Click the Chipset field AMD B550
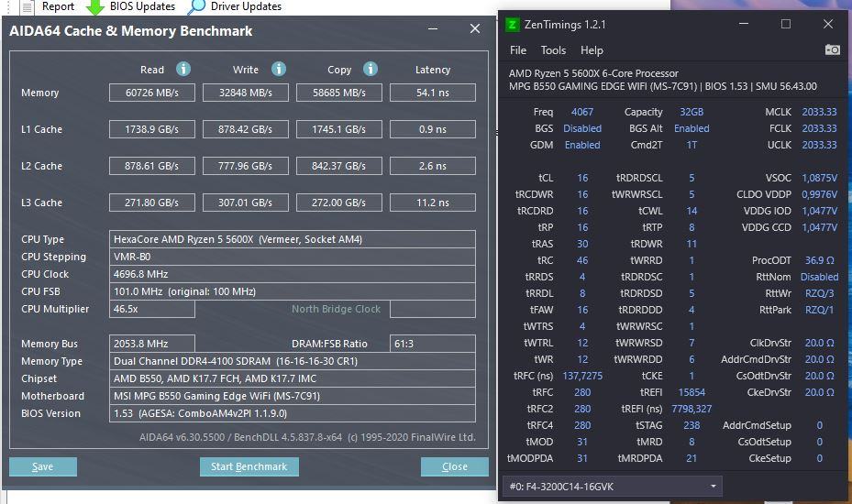Screen dimensions: 852x504 [293, 378]
